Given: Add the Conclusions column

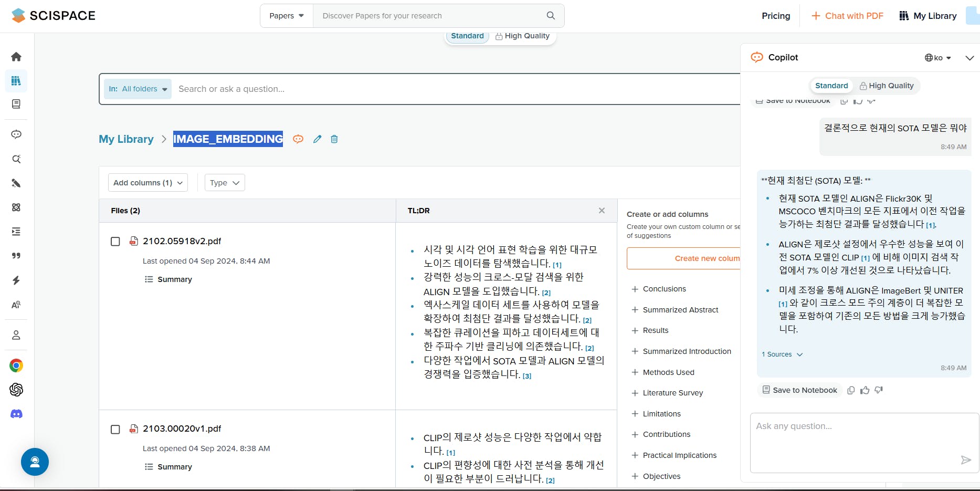Looking at the screenshot, I should [x=659, y=289].
